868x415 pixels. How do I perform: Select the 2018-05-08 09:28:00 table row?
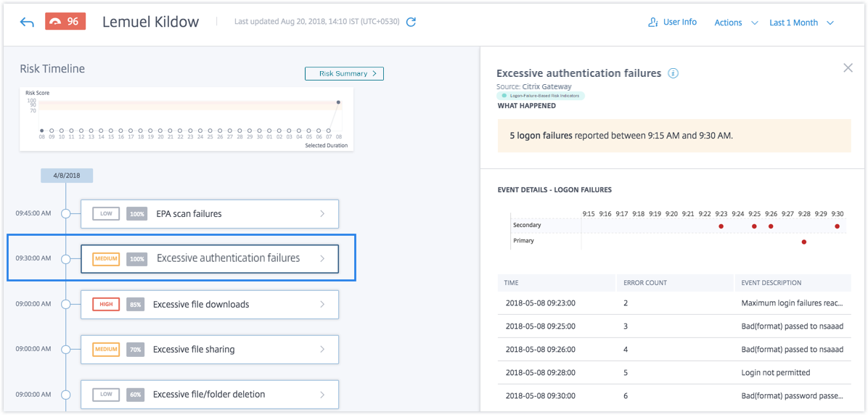point(673,373)
